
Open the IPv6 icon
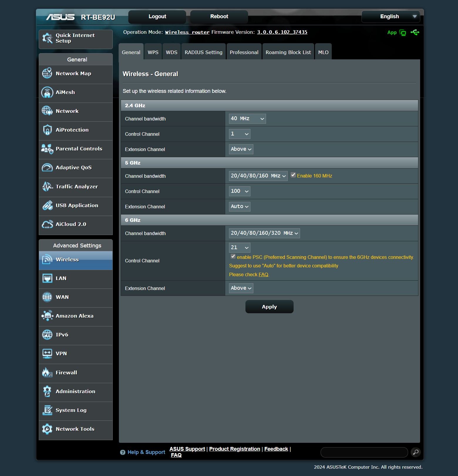47,335
